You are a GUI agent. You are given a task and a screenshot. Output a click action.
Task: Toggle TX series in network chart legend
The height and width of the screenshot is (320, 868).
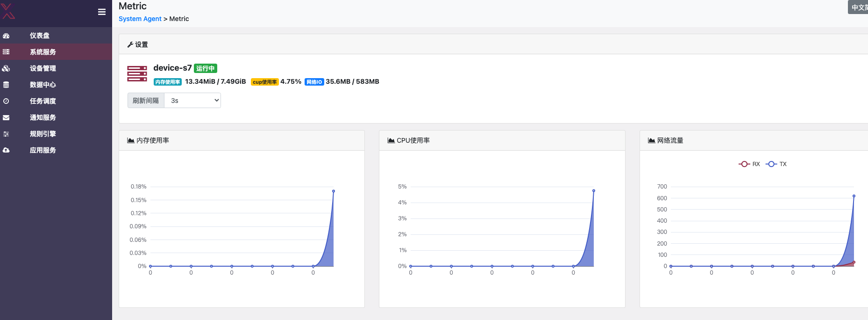(x=776, y=164)
